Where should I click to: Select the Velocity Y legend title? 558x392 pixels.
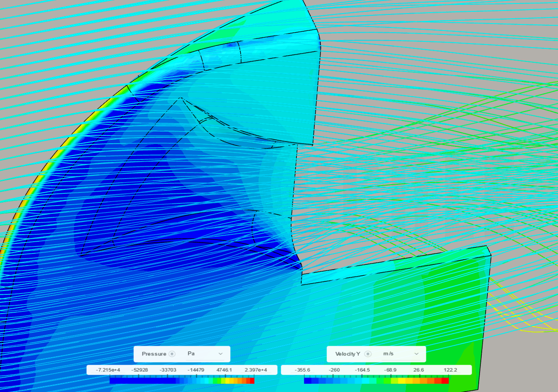[348, 354]
